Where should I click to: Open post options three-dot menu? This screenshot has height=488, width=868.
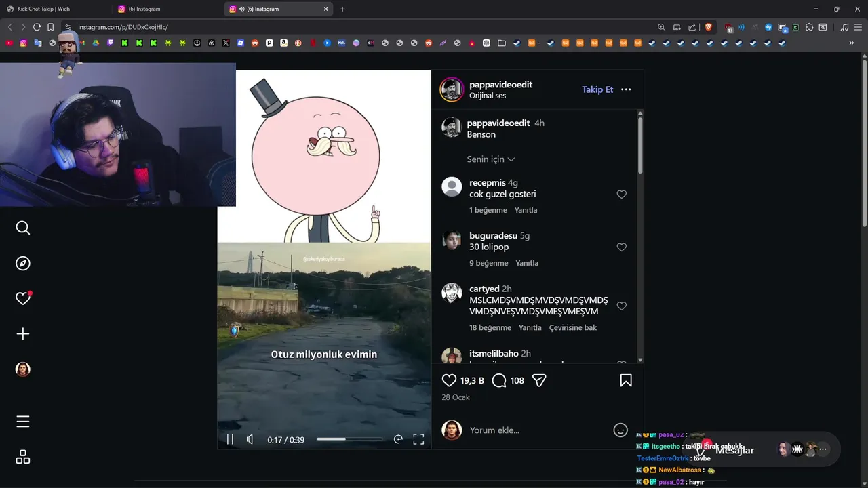626,89
